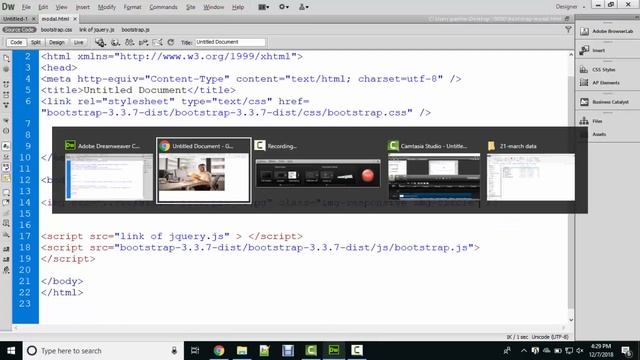The height and width of the screenshot is (360, 640).
Task: Open related file link of jquery.js
Action: click(x=97, y=30)
